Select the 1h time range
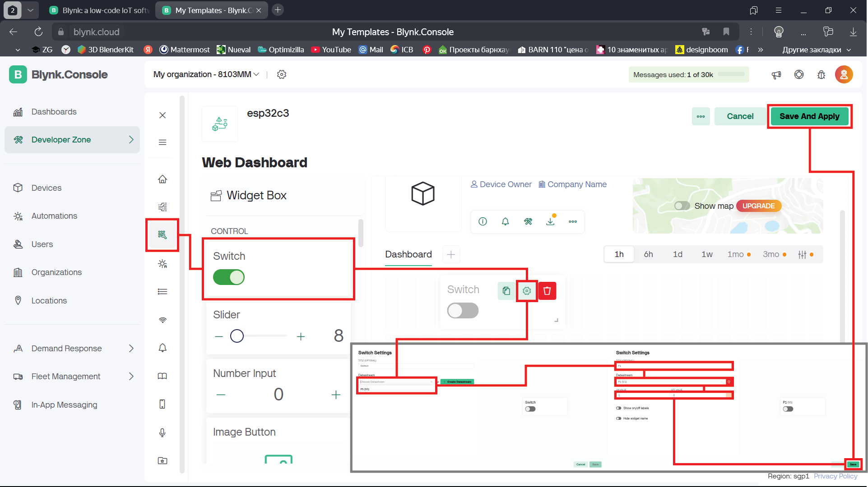 (x=619, y=255)
